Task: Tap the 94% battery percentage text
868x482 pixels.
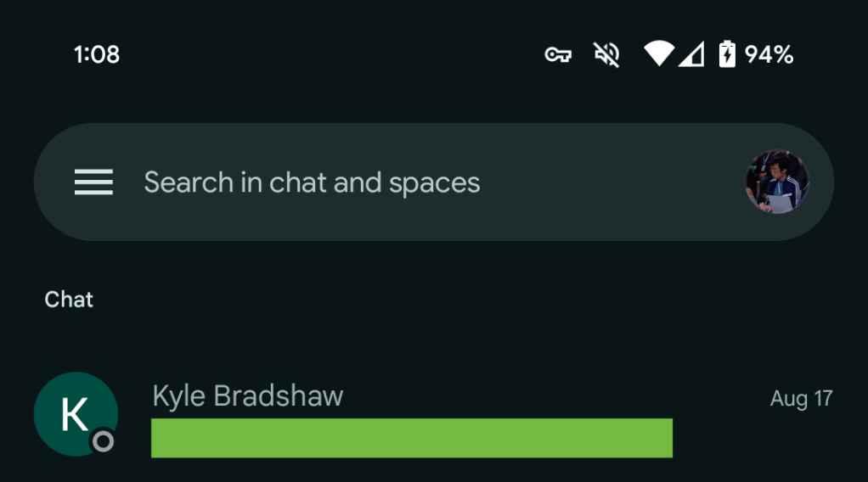Action: (x=769, y=55)
